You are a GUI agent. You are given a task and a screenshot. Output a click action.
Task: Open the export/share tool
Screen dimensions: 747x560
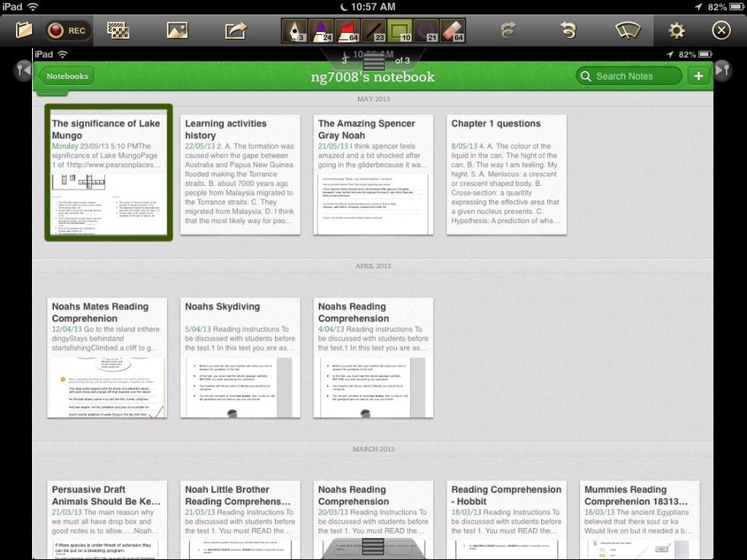click(x=235, y=30)
